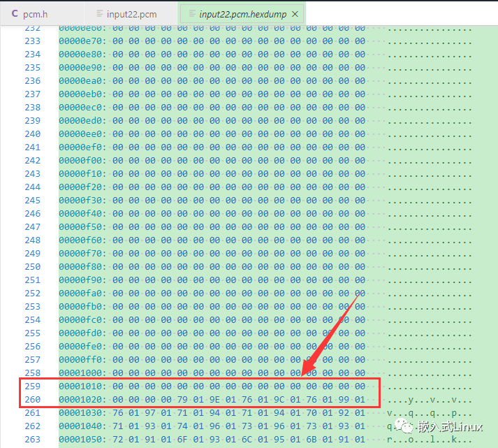This screenshot has height=448, width=498.
Task: Click ASCII column of row 00001050
Action: 430,440
